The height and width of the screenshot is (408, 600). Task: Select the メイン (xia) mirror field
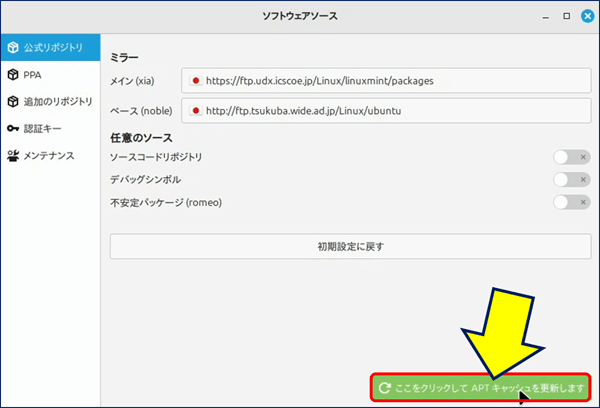[x=386, y=81]
